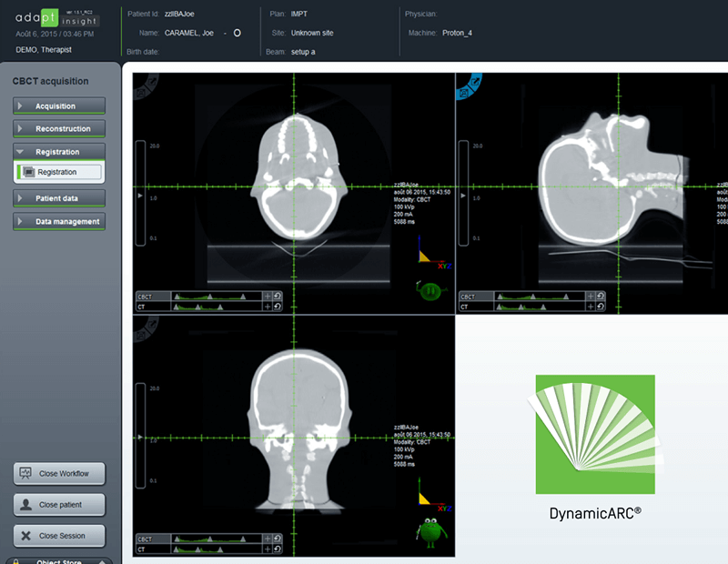
Task: Click the patient name CARAMEL, Joe
Action: coord(189,33)
